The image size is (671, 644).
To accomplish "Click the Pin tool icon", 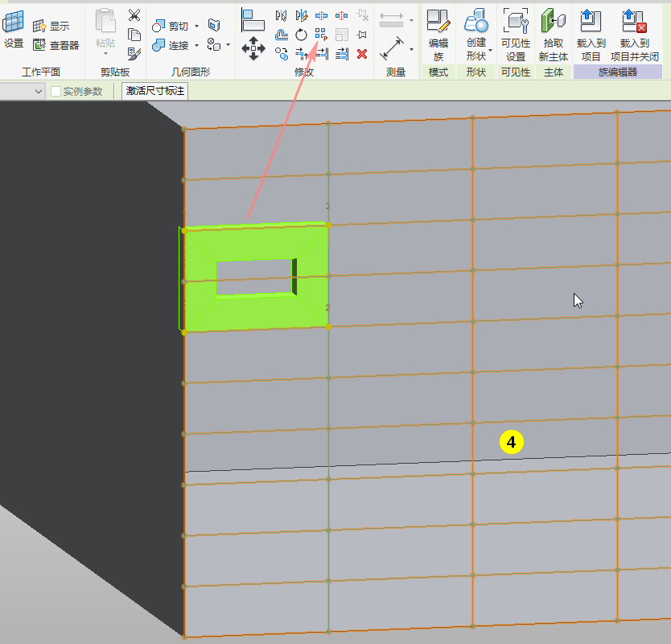I will 361,35.
